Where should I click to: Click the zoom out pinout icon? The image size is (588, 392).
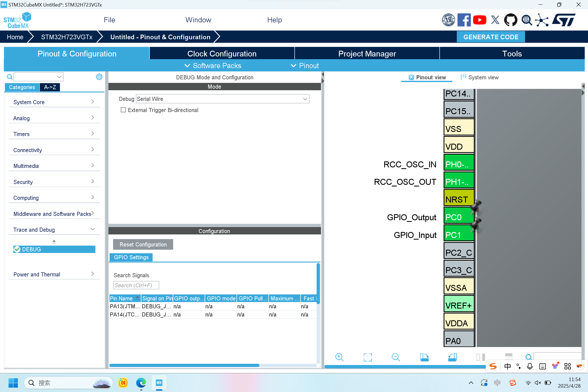pos(396,357)
